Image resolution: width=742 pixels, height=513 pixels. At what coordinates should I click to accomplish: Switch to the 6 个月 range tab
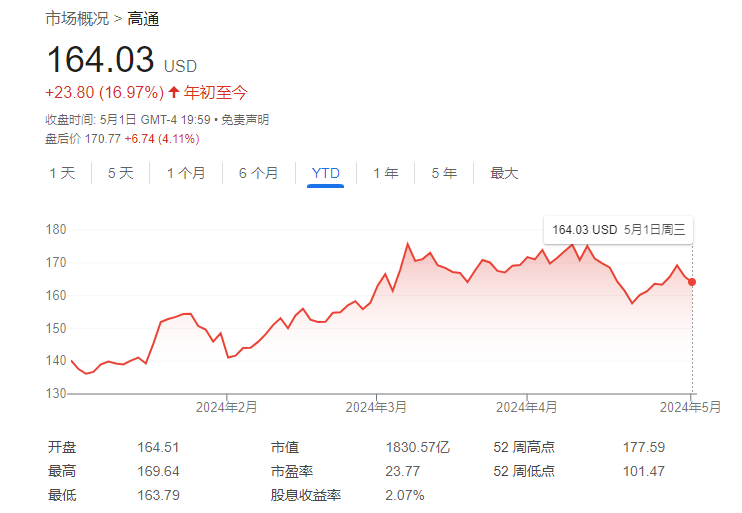coord(258,173)
